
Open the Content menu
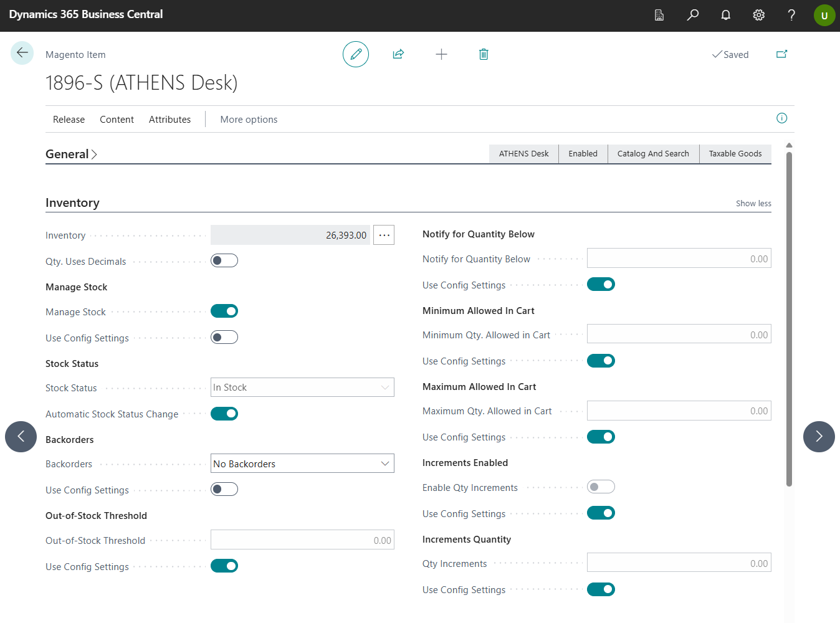coord(117,120)
